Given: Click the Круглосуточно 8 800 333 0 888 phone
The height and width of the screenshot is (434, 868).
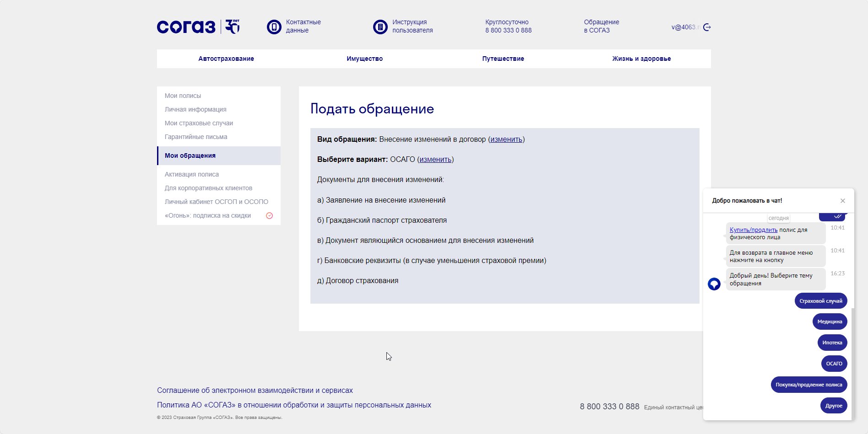Looking at the screenshot, I should pos(508,26).
